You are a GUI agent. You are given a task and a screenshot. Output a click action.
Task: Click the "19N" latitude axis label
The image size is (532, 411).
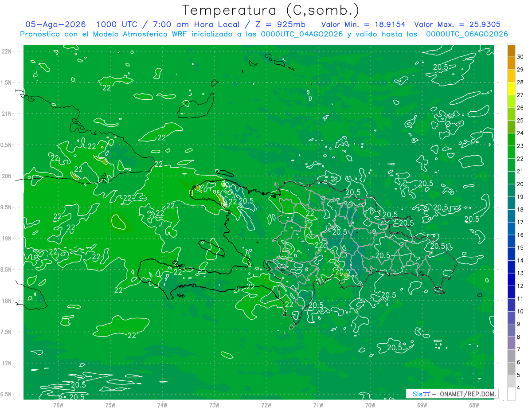click(7, 239)
